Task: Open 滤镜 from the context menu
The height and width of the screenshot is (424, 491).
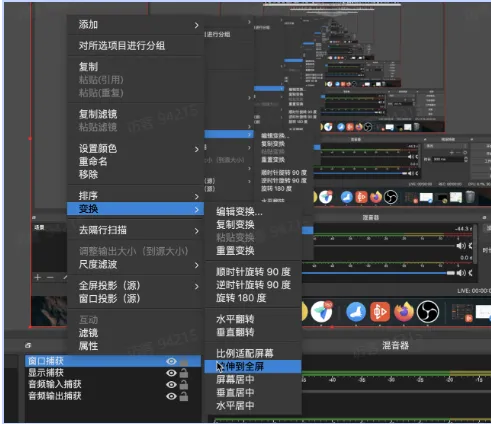Action: pyautogui.click(x=88, y=333)
